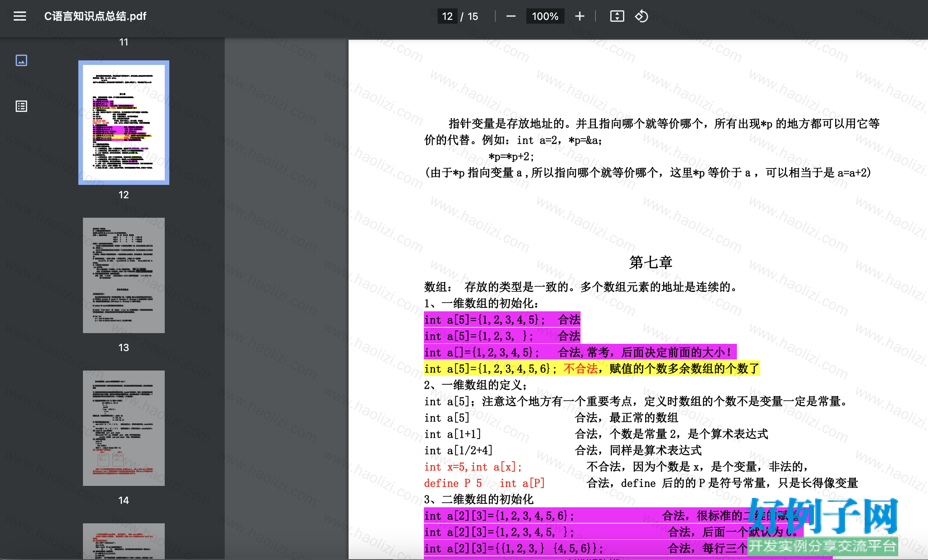Rotate the document counterclockwise
The height and width of the screenshot is (560, 928).
coord(641,16)
